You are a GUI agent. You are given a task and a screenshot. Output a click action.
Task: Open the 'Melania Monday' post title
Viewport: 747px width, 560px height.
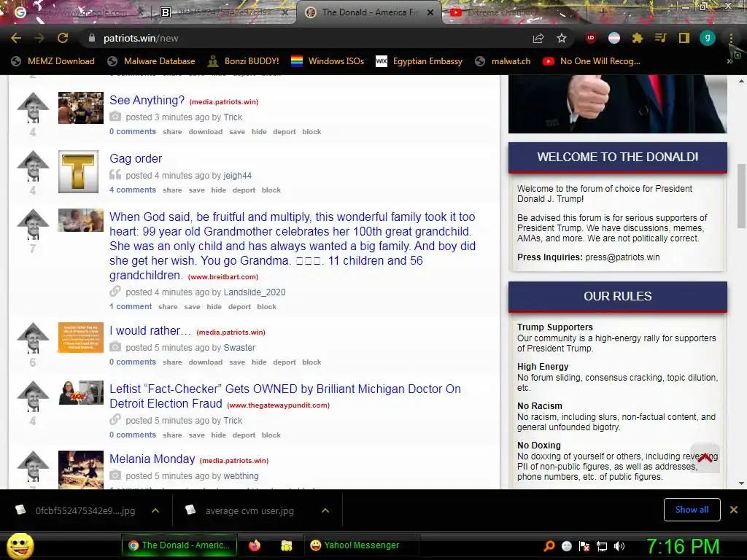152,459
